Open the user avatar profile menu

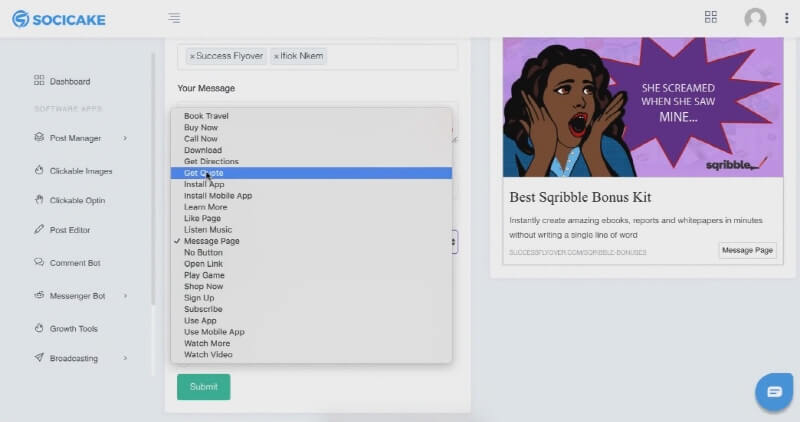click(x=755, y=18)
